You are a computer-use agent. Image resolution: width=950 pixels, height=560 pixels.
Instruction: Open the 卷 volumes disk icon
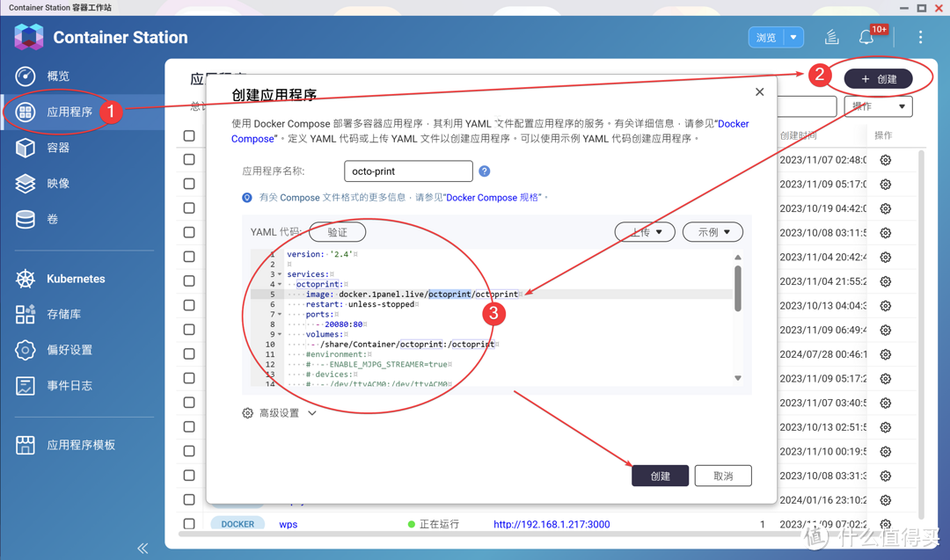[x=25, y=219]
